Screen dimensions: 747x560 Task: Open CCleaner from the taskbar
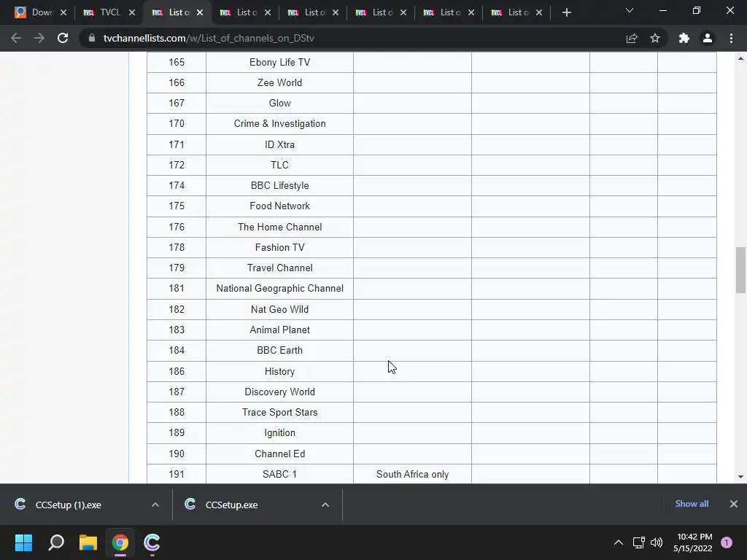pyautogui.click(x=152, y=542)
